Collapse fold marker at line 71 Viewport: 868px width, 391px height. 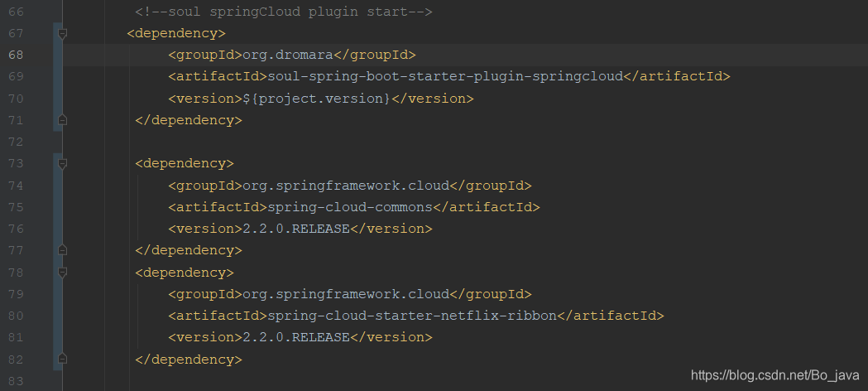[63, 120]
